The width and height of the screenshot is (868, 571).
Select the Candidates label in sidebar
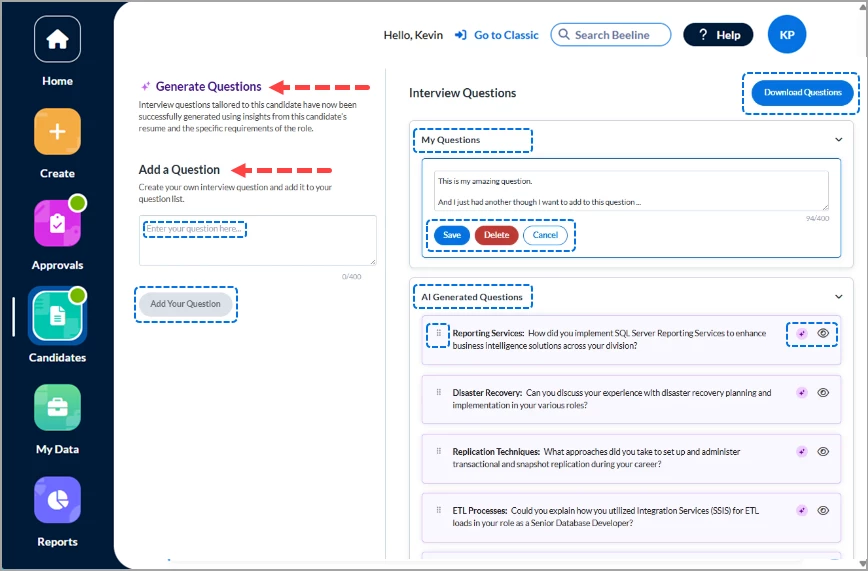tap(57, 358)
